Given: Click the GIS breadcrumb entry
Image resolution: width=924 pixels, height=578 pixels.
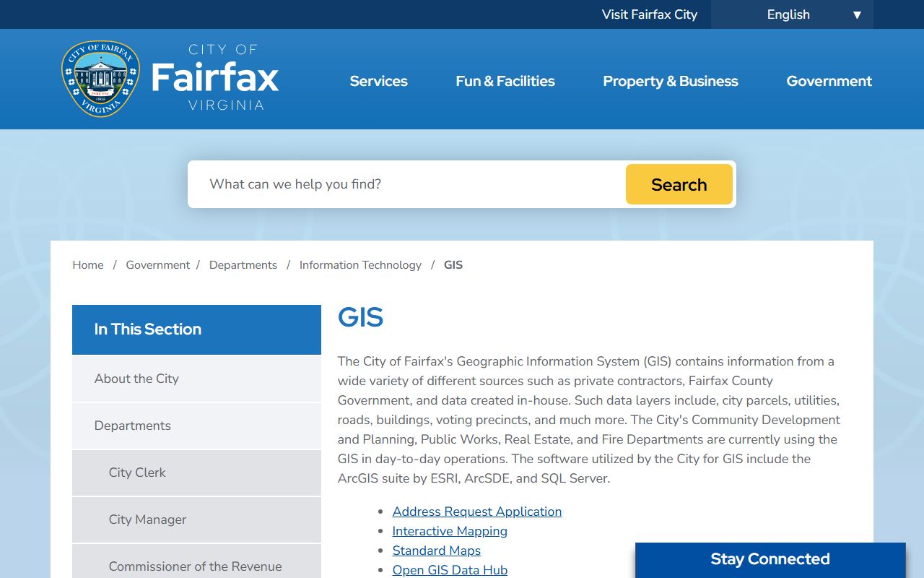Looking at the screenshot, I should click(x=453, y=265).
